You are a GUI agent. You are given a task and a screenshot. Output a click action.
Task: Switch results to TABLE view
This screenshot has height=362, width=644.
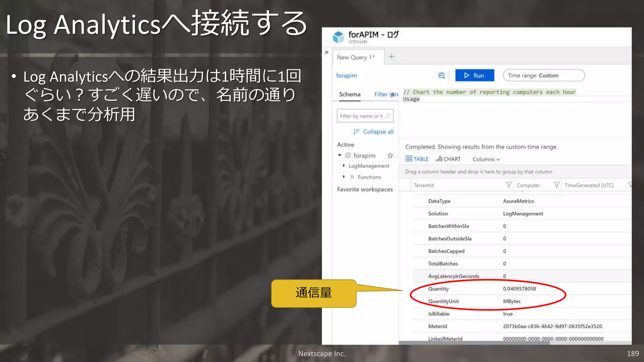[417, 159]
